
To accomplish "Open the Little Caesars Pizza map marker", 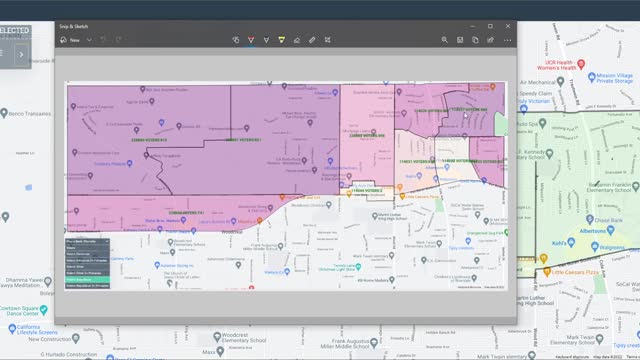I will pyautogui.click(x=547, y=272).
